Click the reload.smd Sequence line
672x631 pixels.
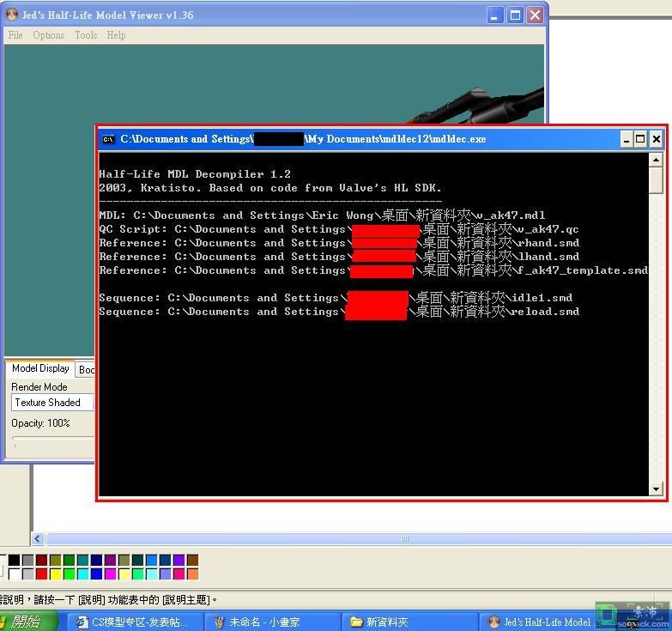339,312
